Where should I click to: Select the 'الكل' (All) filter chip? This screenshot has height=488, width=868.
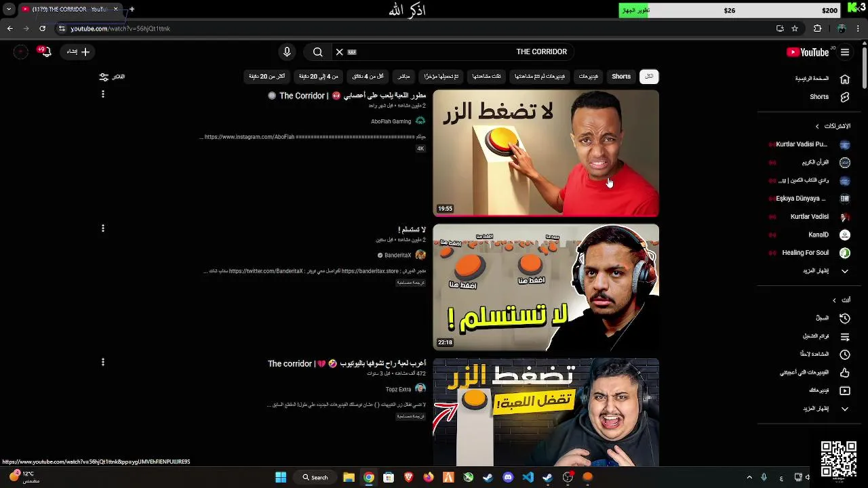pyautogui.click(x=649, y=77)
